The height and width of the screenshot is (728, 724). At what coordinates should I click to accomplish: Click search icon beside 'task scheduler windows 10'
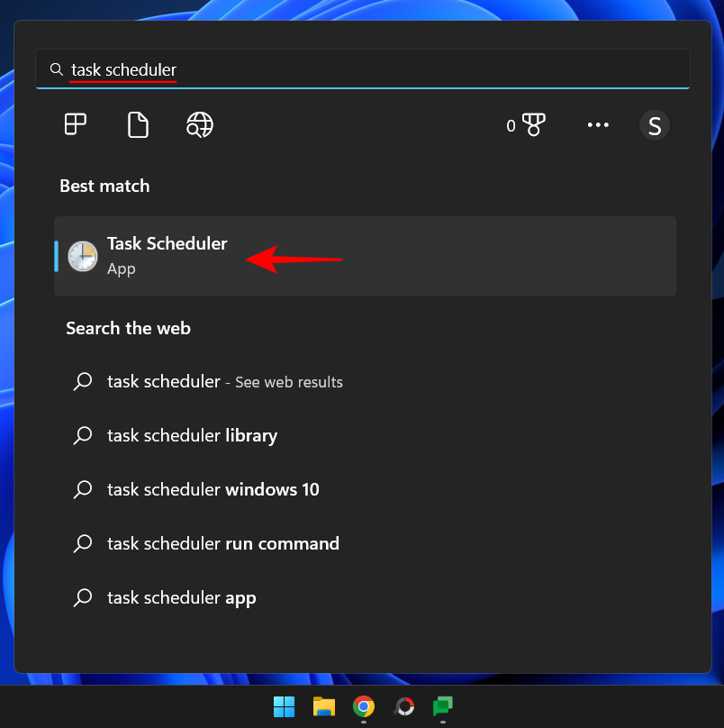click(83, 489)
